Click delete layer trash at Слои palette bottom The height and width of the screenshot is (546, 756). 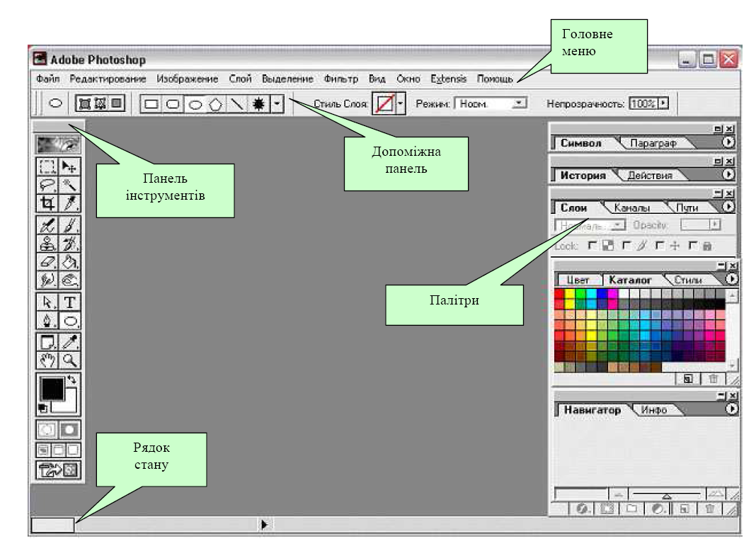coord(709,508)
